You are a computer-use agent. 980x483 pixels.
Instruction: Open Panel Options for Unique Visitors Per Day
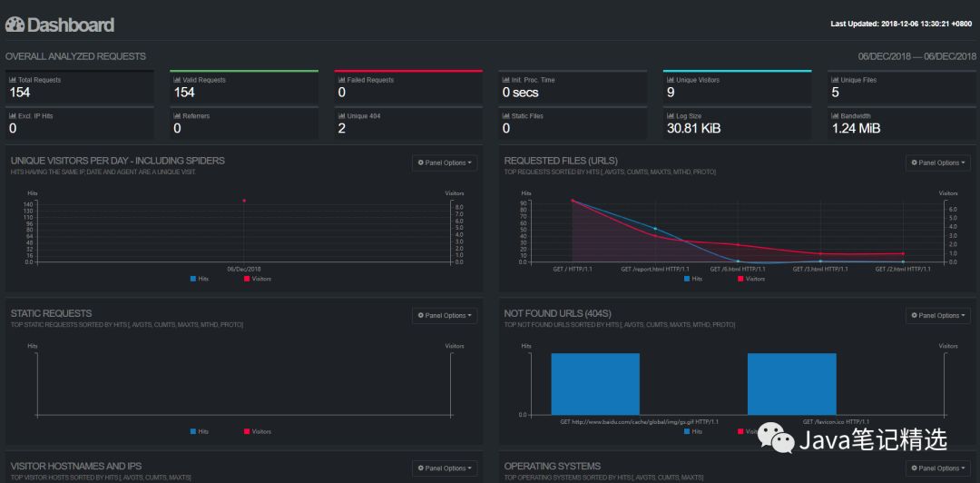(445, 163)
